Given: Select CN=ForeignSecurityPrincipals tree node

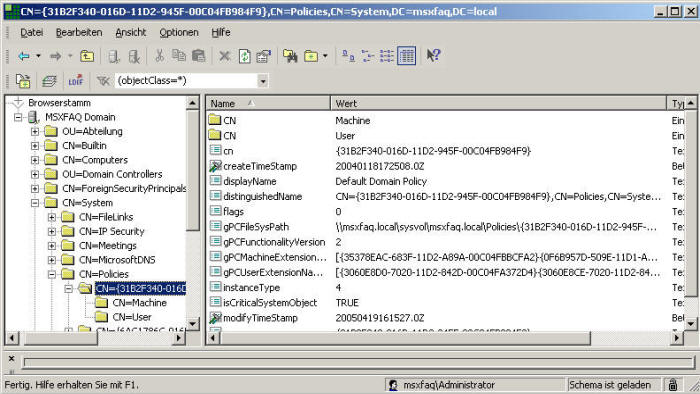Looking at the screenshot, I should 124,189.
